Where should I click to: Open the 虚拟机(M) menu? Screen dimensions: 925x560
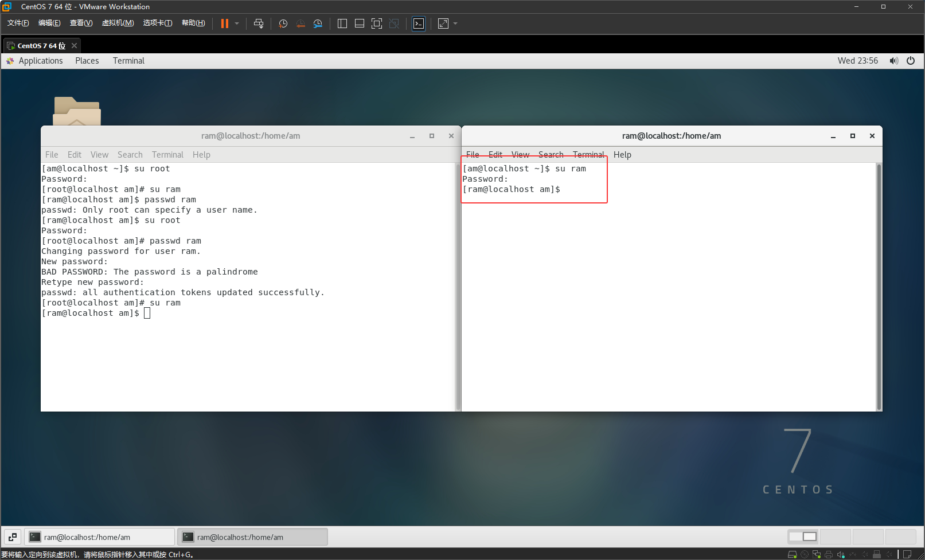(118, 23)
